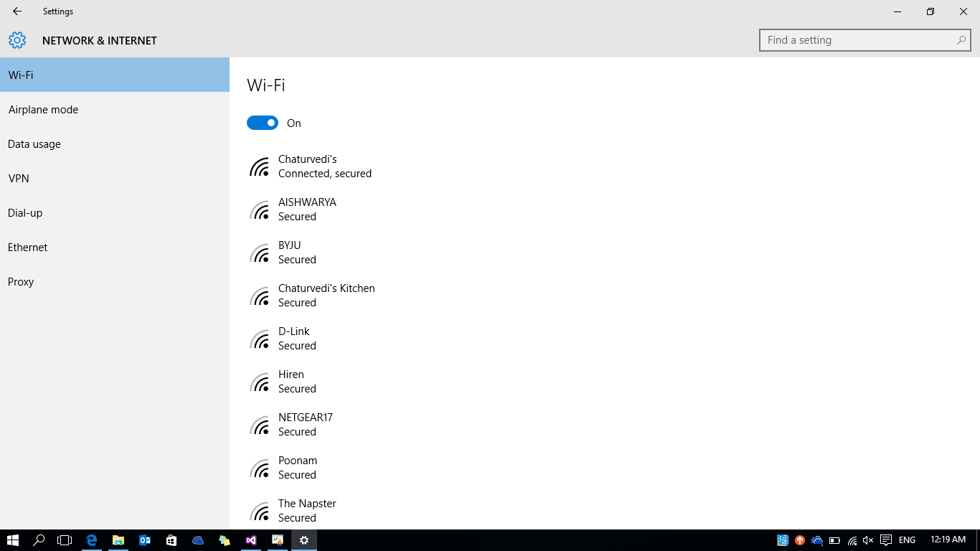Open taskbar Search magnifier

(x=39, y=540)
